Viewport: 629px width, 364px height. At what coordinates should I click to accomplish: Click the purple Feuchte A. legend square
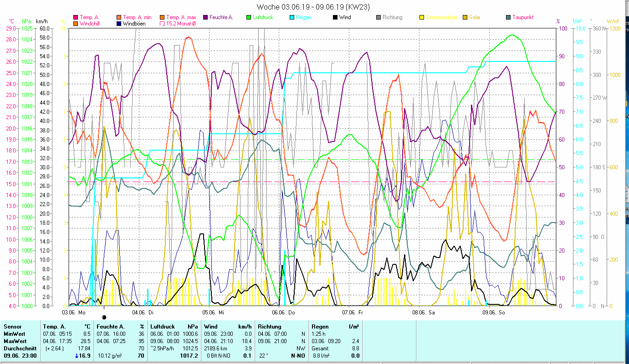(x=205, y=17)
